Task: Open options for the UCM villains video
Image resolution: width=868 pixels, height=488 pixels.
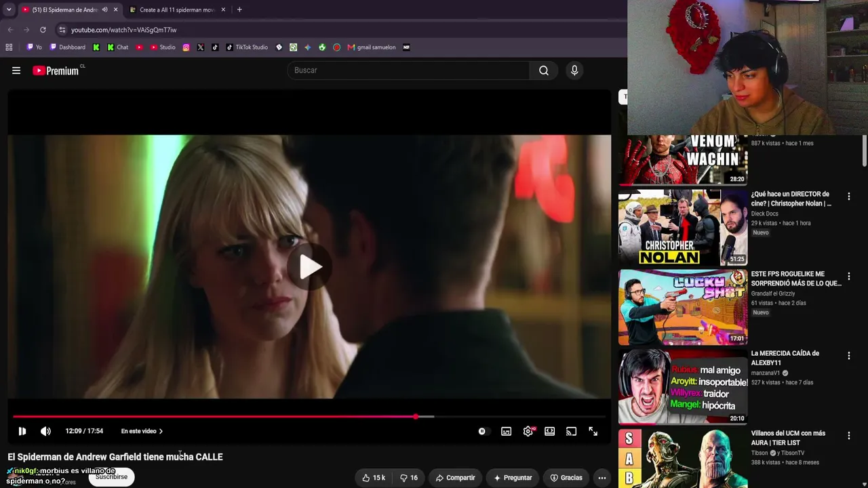Action: pos(848,436)
